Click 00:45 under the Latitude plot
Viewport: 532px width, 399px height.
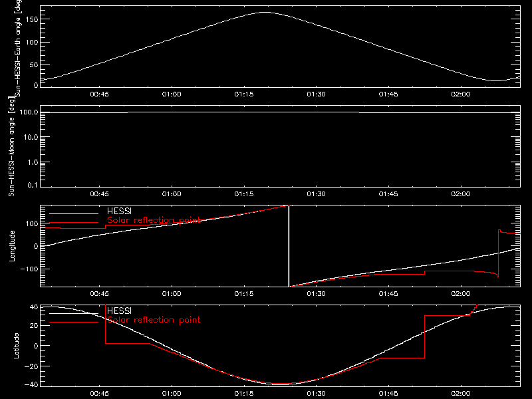(x=99, y=393)
